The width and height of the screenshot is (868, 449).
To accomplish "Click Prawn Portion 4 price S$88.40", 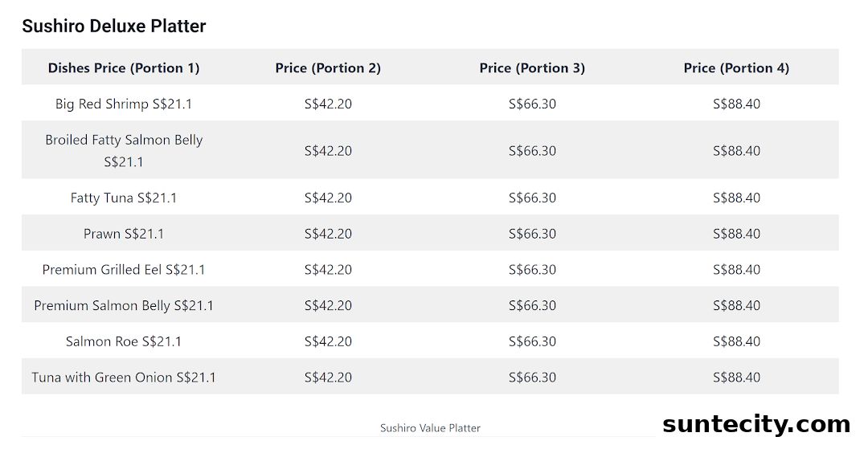I will click(x=736, y=234).
